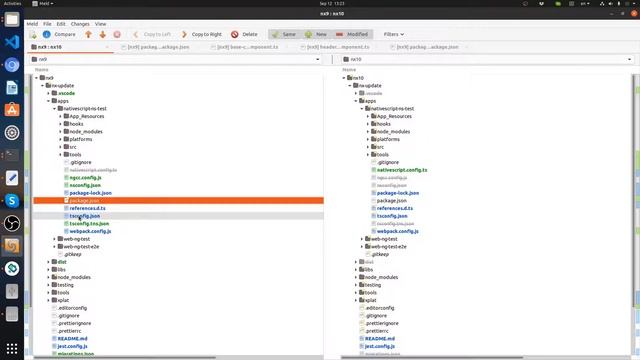Click the red stop icon in toolbar
The height and width of the screenshot is (360, 640).
[x=117, y=35]
